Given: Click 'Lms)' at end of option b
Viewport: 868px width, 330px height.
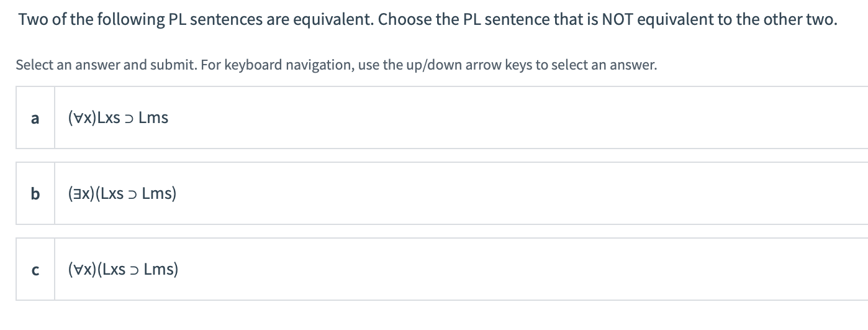Looking at the screenshot, I should tap(159, 194).
